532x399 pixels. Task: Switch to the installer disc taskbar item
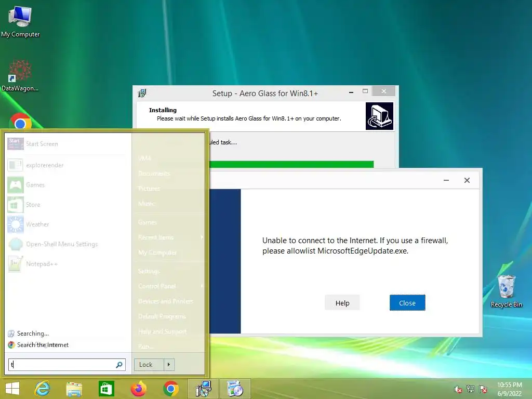click(235, 389)
